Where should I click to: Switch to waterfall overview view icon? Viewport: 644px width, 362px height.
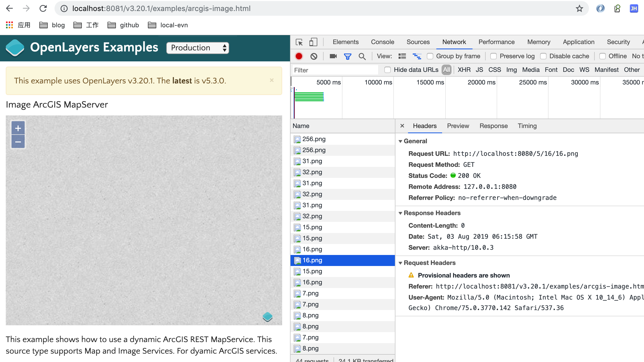coord(417,56)
